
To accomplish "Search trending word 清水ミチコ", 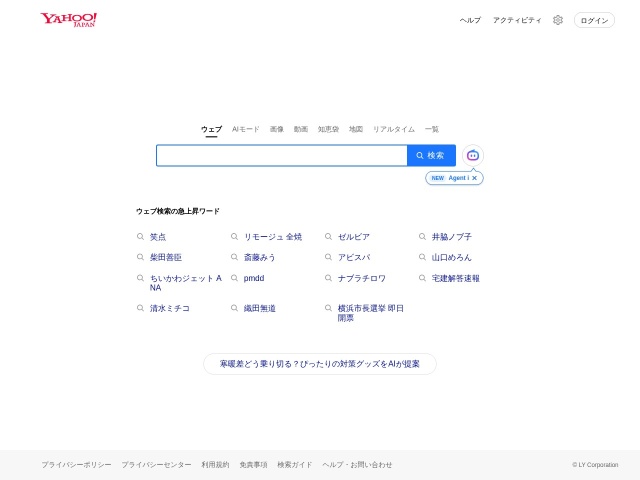I will 170,308.
